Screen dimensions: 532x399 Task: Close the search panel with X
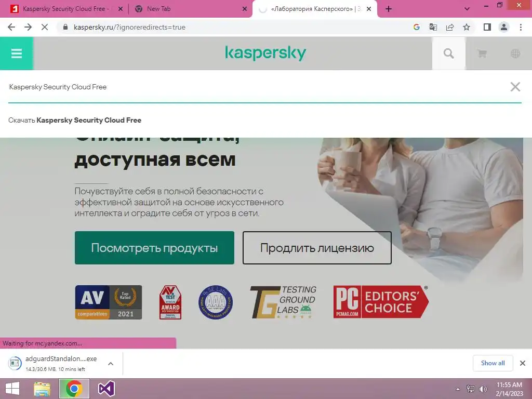(x=515, y=87)
